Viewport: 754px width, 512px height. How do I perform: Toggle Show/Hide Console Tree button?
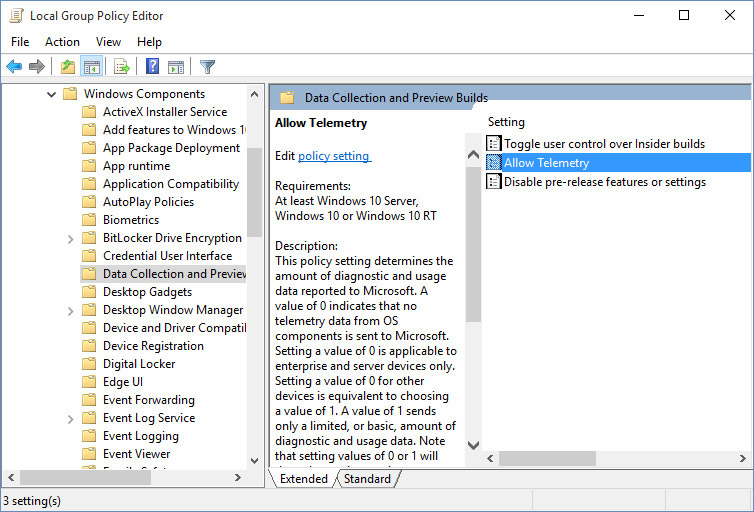click(91, 66)
